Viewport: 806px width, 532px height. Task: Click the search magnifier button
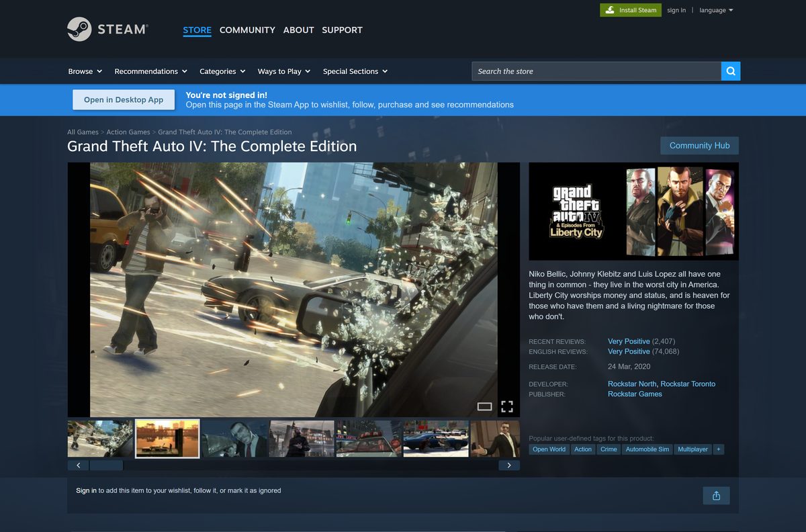(731, 71)
